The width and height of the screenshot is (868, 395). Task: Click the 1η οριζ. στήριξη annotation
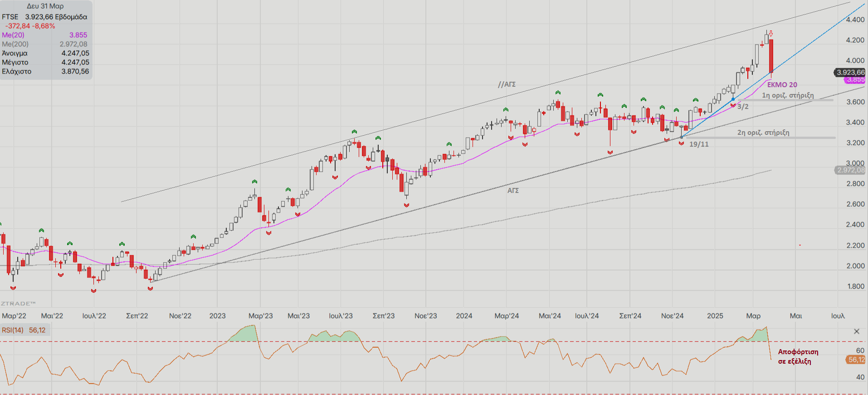coord(788,95)
